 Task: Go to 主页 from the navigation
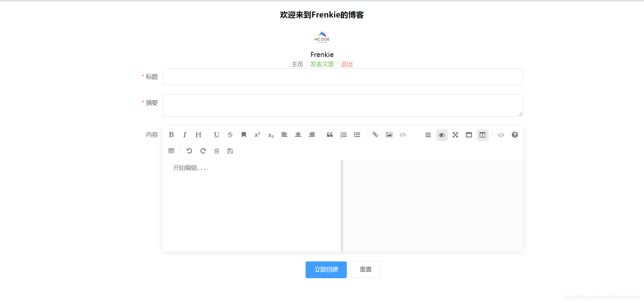[297, 64]
